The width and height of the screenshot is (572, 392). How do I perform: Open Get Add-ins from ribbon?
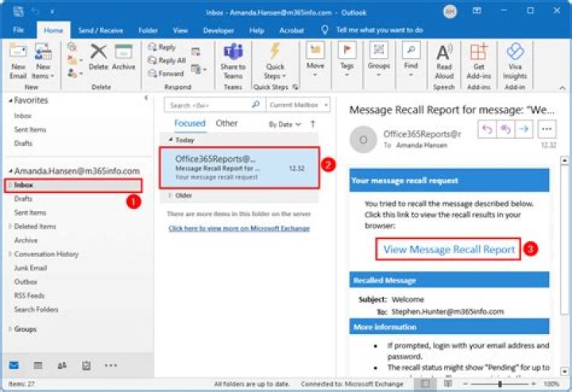(x=478, y=60)
